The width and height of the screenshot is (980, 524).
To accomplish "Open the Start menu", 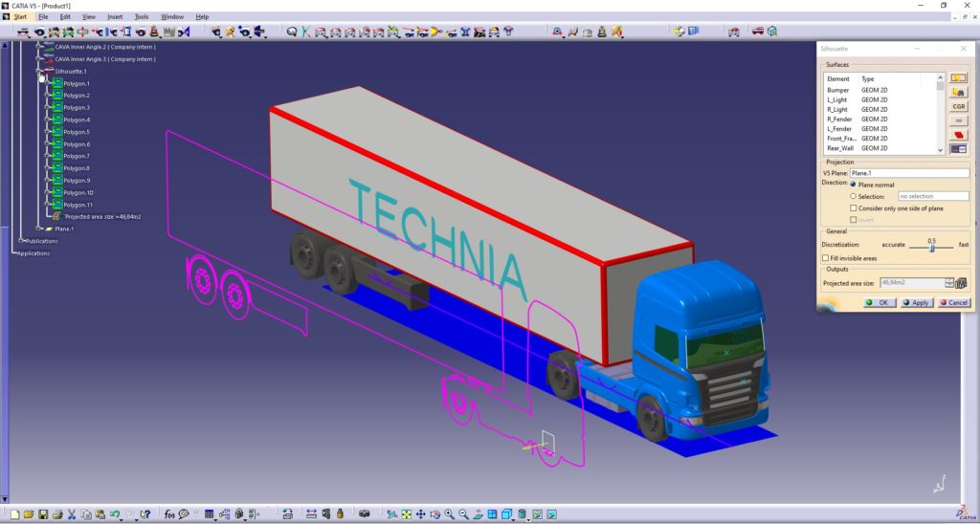I will click(20, 17).
